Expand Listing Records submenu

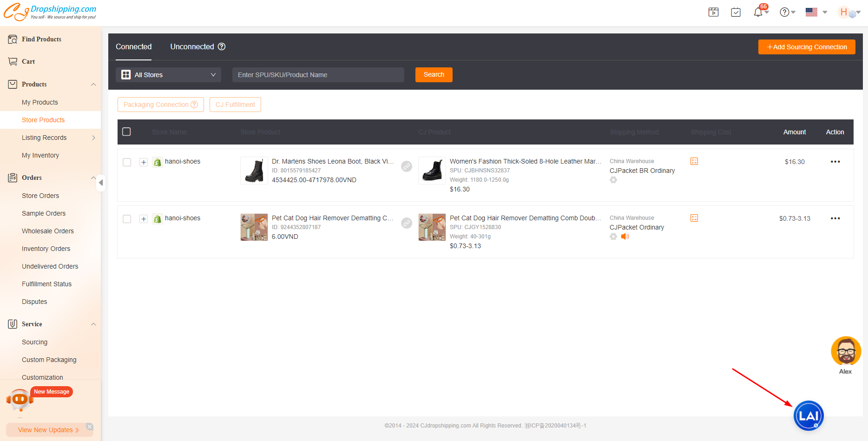click(93, 138)
